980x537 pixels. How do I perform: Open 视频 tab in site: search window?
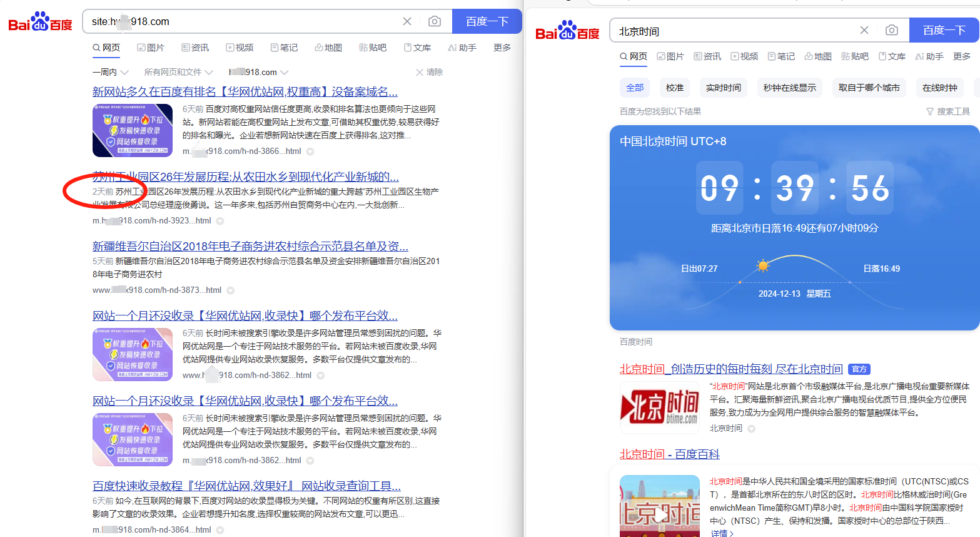(x=240, y=48)
